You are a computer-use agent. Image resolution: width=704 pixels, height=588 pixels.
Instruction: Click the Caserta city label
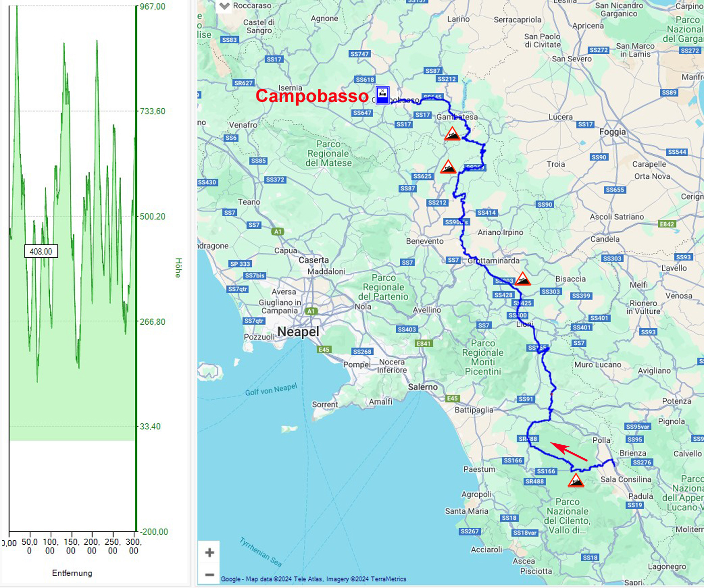click(x=314, y=260)
